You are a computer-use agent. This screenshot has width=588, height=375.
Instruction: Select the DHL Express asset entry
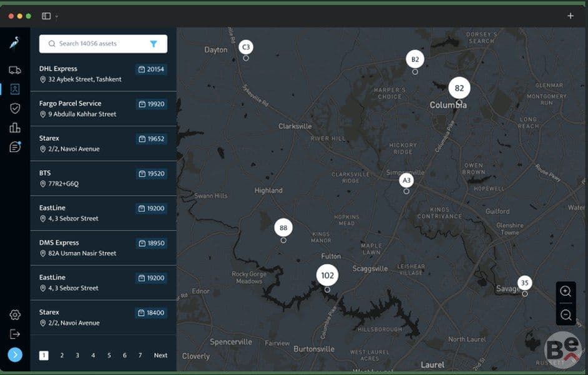(103, 74)
